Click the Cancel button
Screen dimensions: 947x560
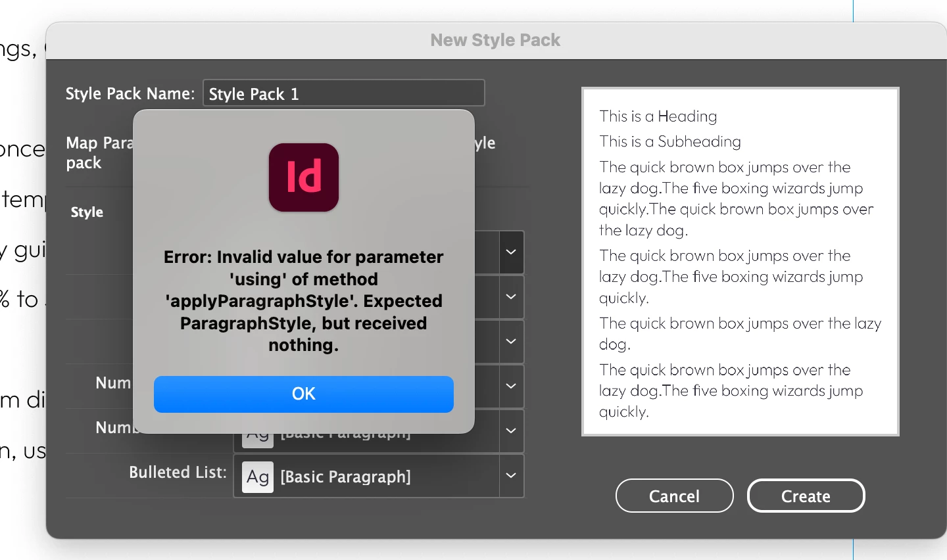[674, 496]
